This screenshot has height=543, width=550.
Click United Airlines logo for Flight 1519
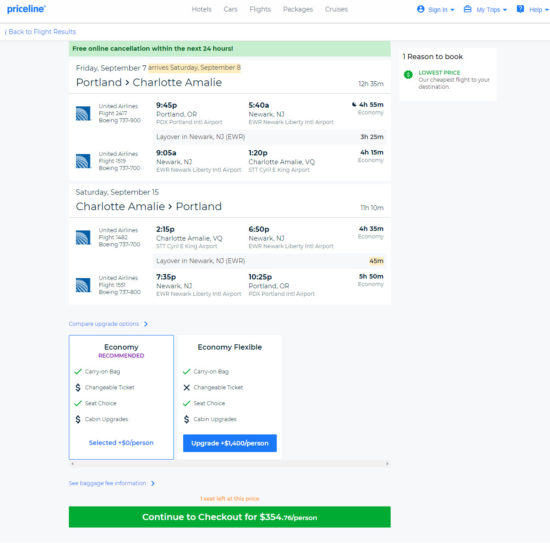(x=83, y=161)
